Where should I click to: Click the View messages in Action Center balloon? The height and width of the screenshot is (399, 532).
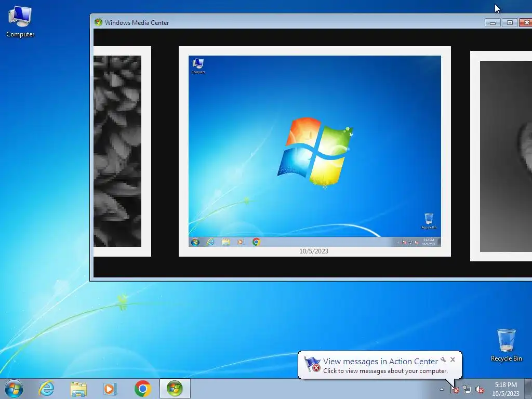point(380,365)
